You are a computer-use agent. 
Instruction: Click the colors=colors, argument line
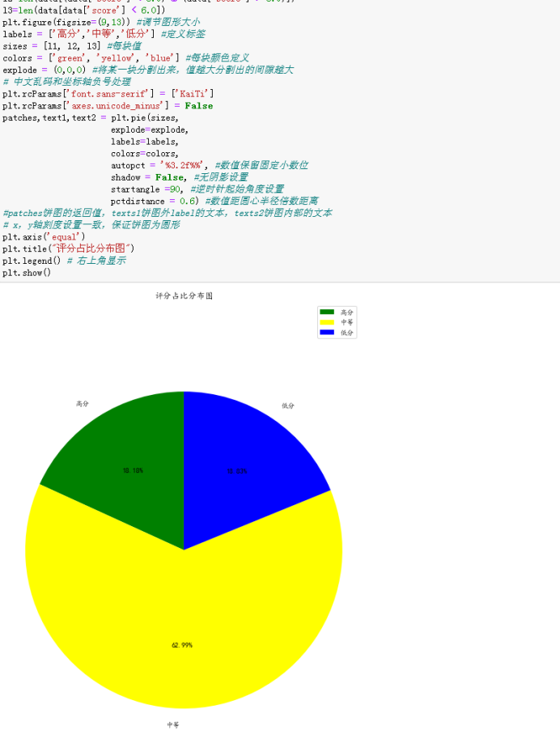pos(145,154)
